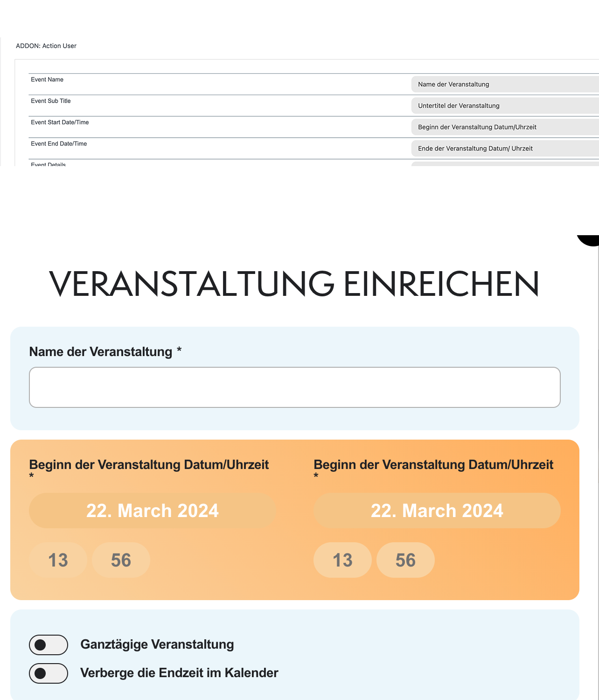Select the minute 56 box in the right column
Viewport: 599px width, 700px height.
[x=405, y=560]
